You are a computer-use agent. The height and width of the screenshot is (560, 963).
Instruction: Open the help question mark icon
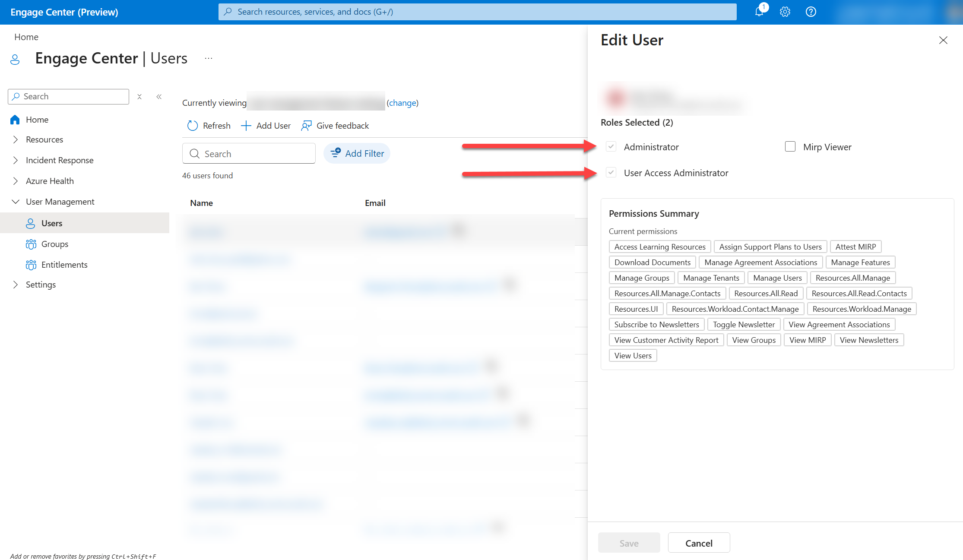pyautogui.click(x=811, y=12)
